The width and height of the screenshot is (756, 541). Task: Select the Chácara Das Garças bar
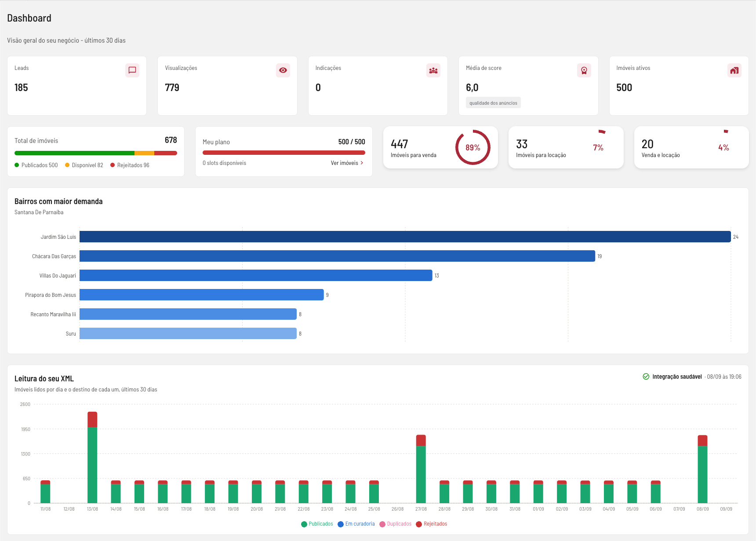tap(337, 256)
